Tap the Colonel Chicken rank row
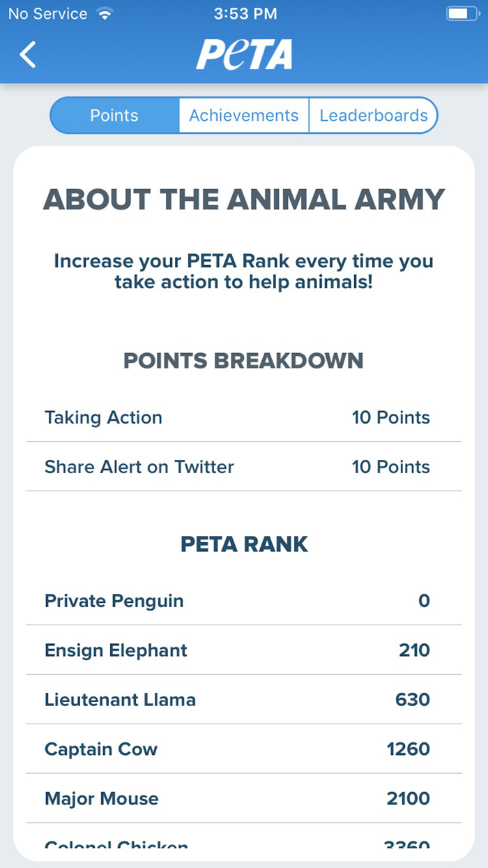The image size is (488, 868). pyautogui.click(x=243, y=844)
